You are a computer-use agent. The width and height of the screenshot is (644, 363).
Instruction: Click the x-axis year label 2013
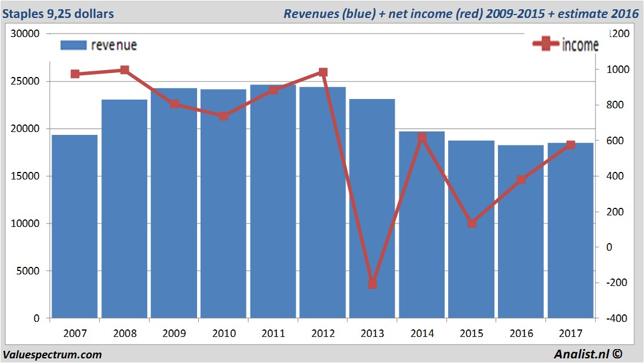372,333
